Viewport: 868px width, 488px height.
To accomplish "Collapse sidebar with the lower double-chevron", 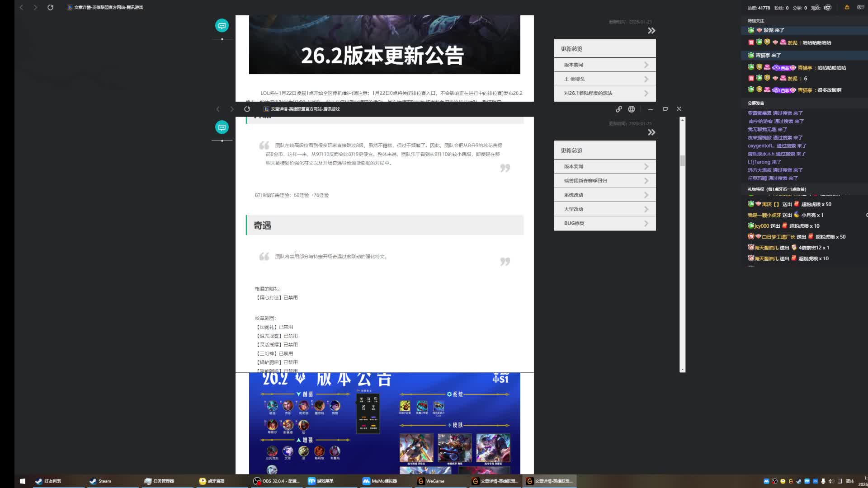I will pyautogui.click(x=651, y=132).
